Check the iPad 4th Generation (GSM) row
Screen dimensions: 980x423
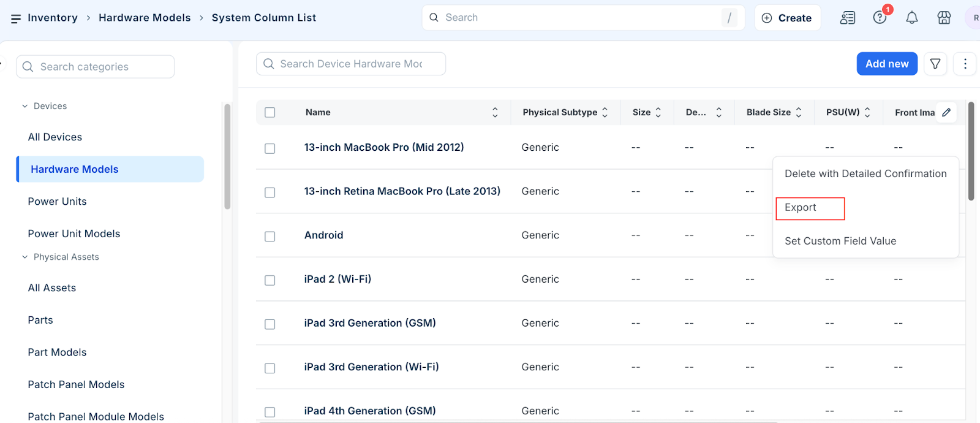click(270, 412)
